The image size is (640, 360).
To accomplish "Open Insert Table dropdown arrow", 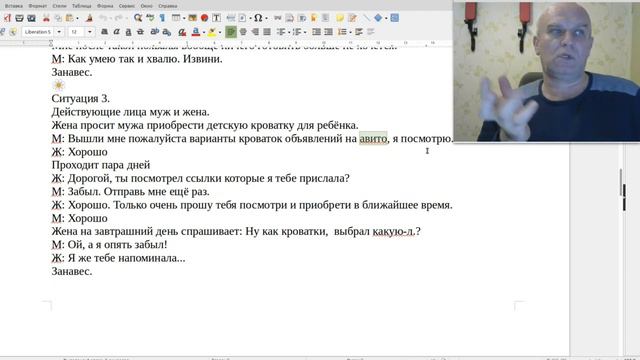I will coord(184,18).
